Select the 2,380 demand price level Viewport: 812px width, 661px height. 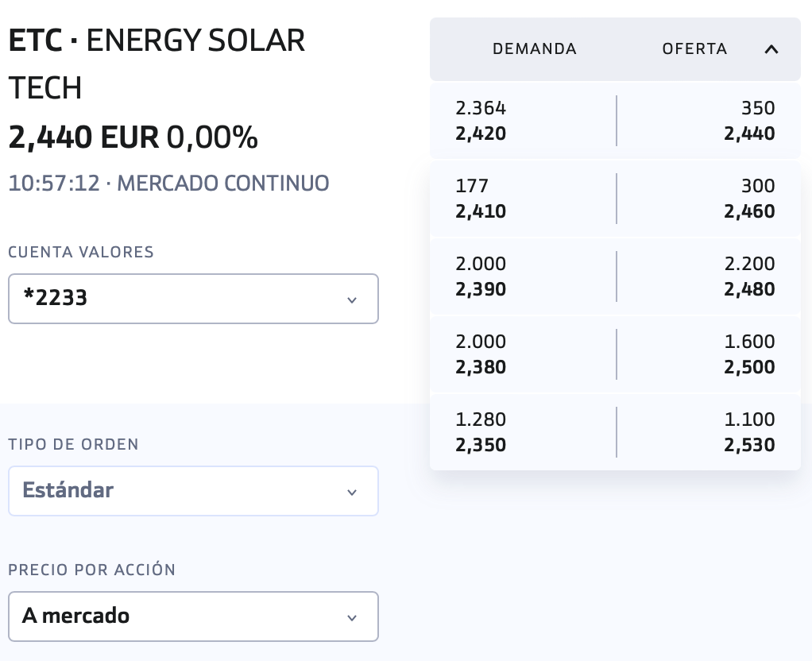point(481,367)
